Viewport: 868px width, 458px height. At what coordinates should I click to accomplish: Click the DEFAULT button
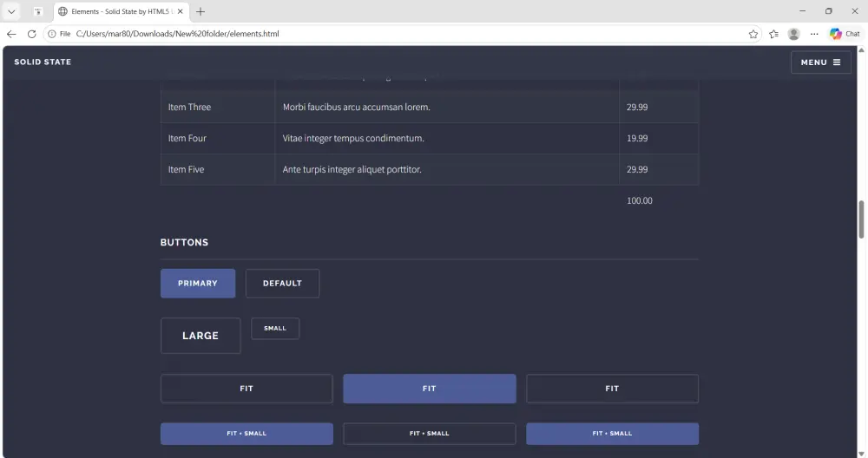click(x=282, y=283)
